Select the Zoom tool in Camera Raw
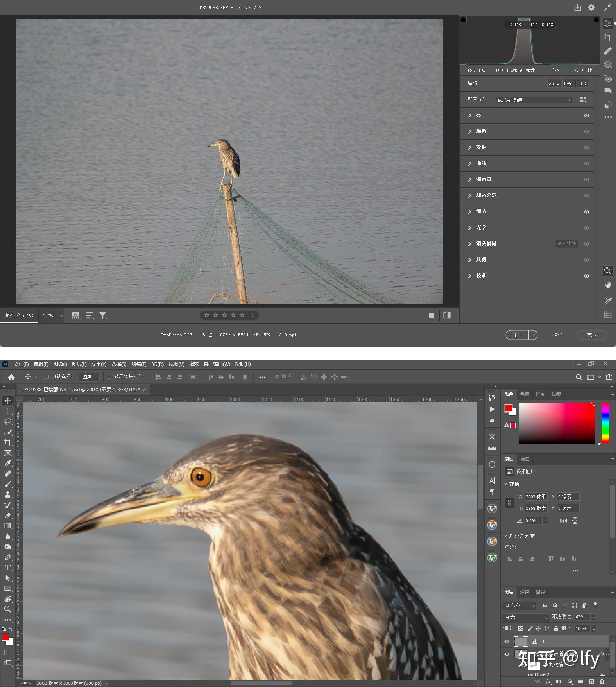The width and height of the screenshot is (616, 687). 608,271
